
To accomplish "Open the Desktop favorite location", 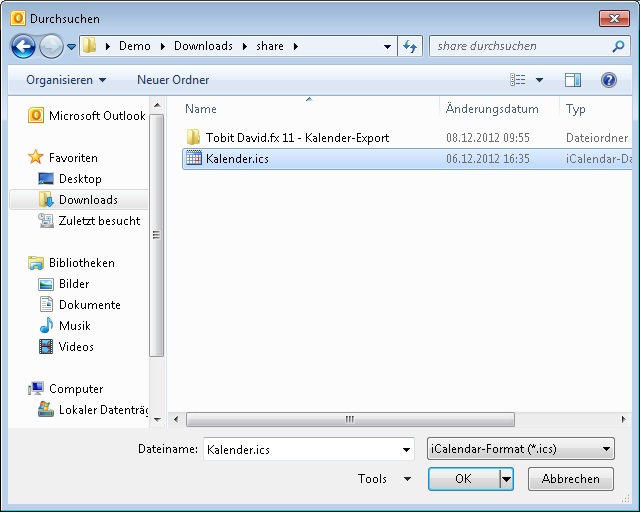I will pyautogui.click(x=80, y=179).
